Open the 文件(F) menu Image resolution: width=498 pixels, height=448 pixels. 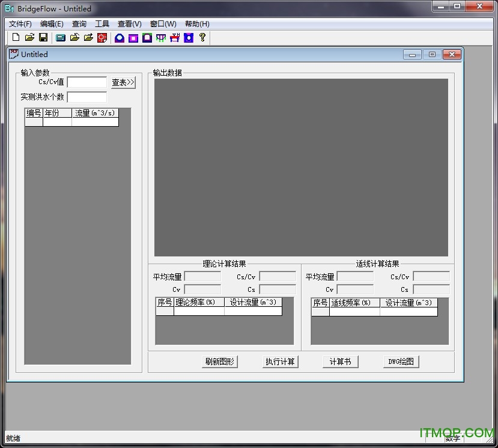point(20,24)
